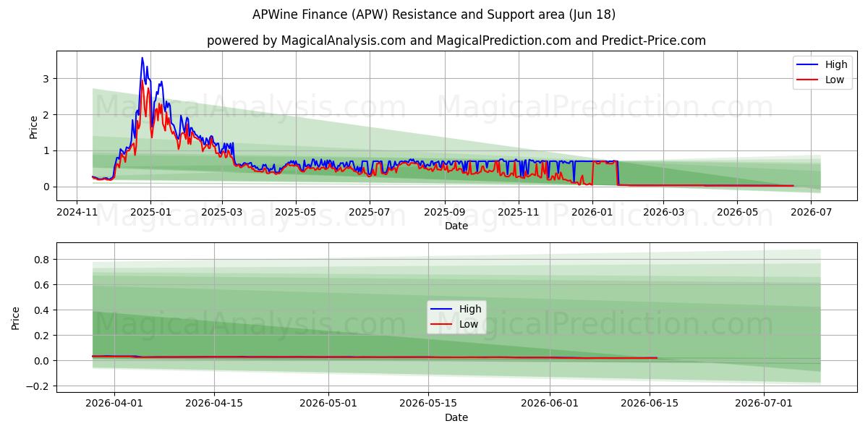Click the '2025-05' x-axis label on the top chart
The height and width of the screenshot is (434, 868).
tap(296, 212)
